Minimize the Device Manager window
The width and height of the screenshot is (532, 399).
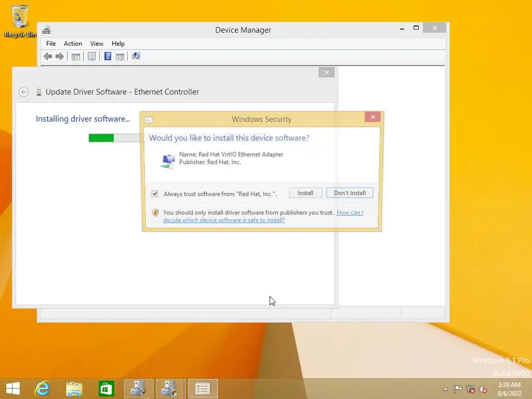pyautogui.click(x=402, y=28)
